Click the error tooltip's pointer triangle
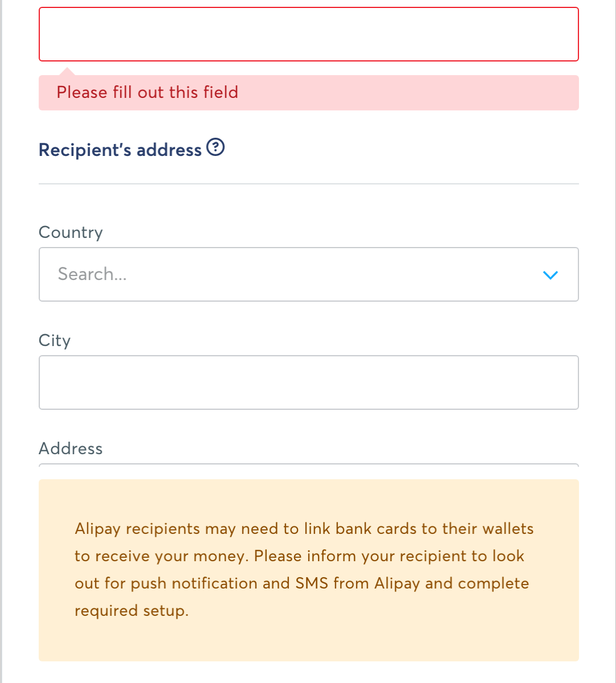 [x=67, y=71]
